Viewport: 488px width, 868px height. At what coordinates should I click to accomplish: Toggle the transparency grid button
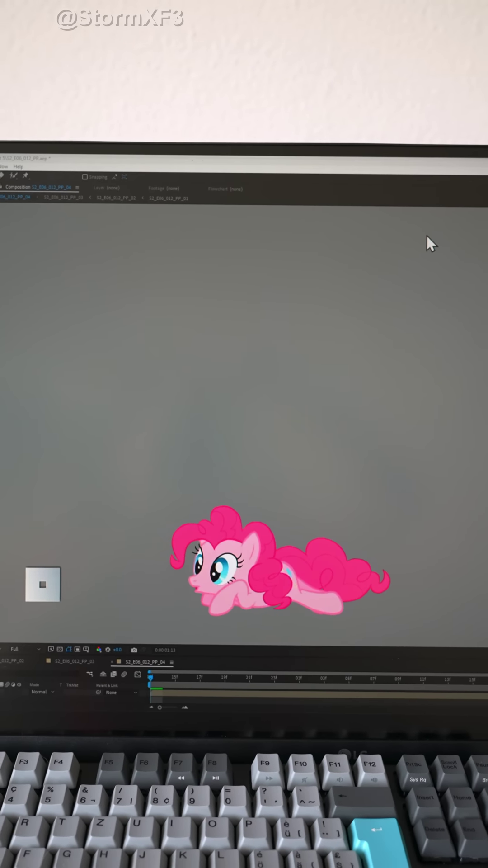pyautogui.click(x=60, y=649)
